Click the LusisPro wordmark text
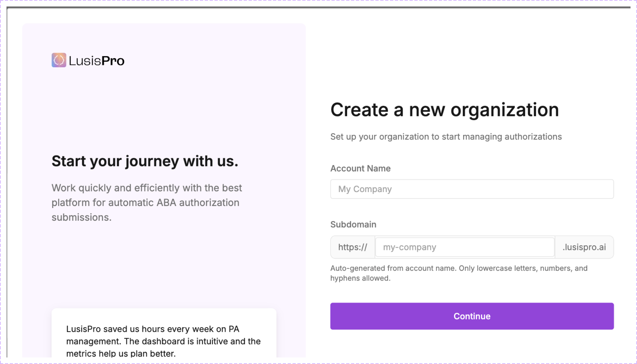The width and height of the screenshot is (637, 364). [x=97, y=61]
